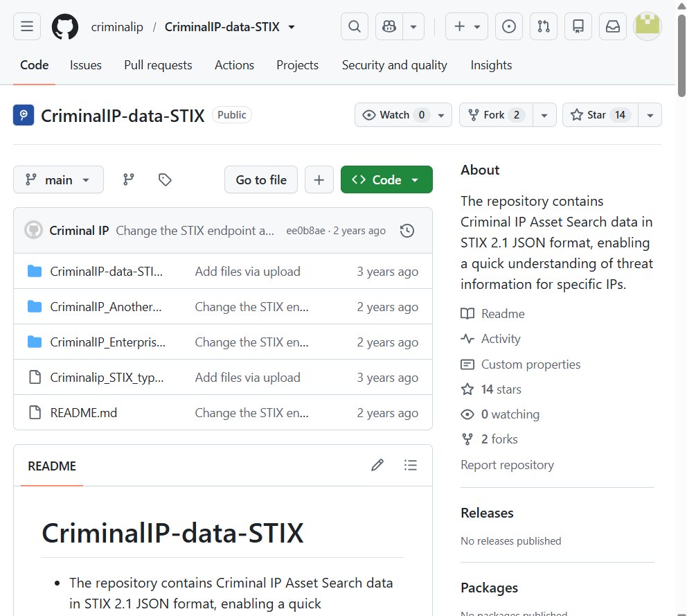
Task: Switch to the Insights tab
Action: point(491,65)
